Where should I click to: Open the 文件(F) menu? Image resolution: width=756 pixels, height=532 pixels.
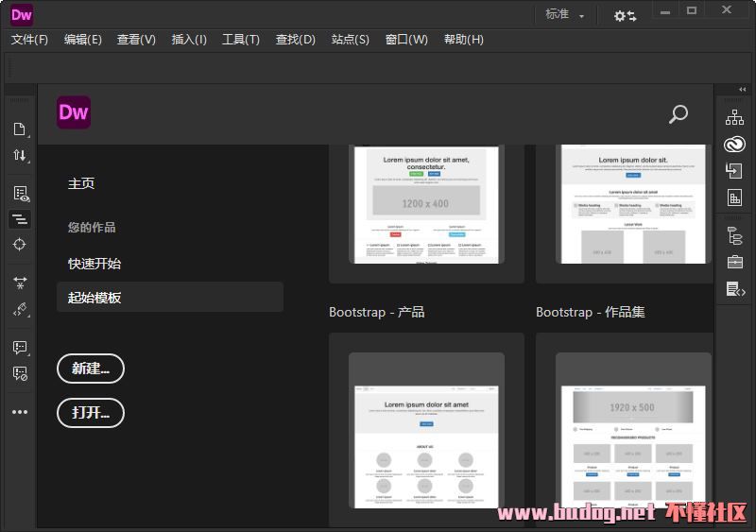pos(29,40)
